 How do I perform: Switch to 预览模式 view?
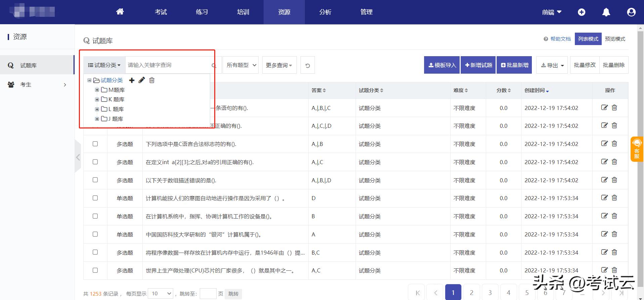click(615, 39)
